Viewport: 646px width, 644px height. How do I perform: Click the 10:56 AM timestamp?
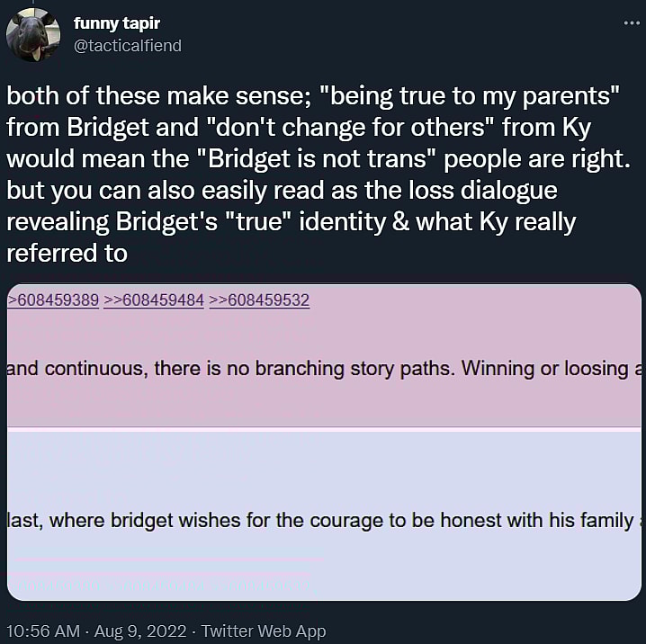41,631
